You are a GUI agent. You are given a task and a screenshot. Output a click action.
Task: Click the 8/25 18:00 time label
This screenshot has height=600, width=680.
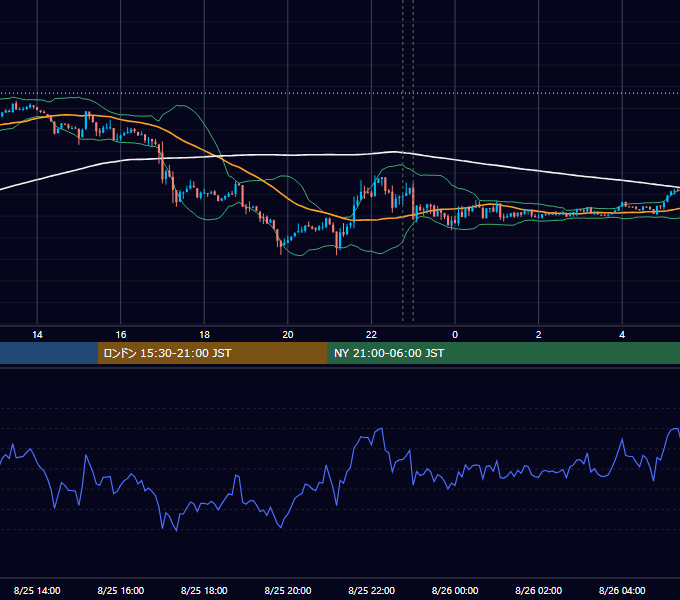pos(204,590)
